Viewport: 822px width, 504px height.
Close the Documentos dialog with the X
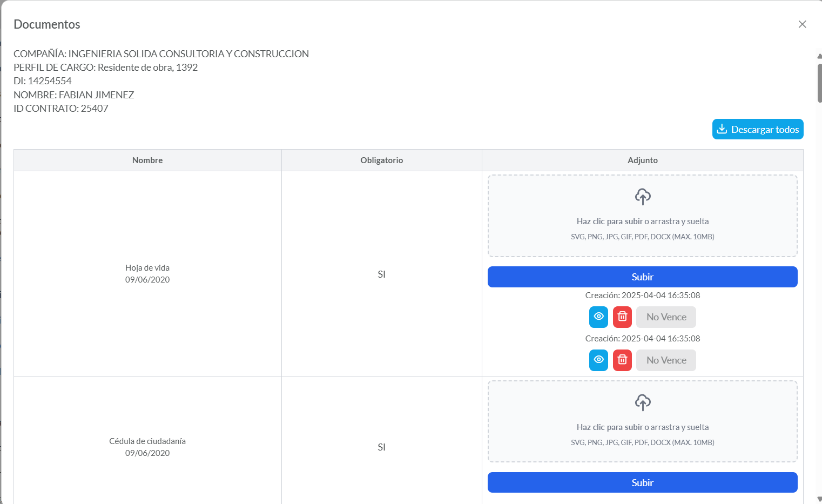point(802,24)
